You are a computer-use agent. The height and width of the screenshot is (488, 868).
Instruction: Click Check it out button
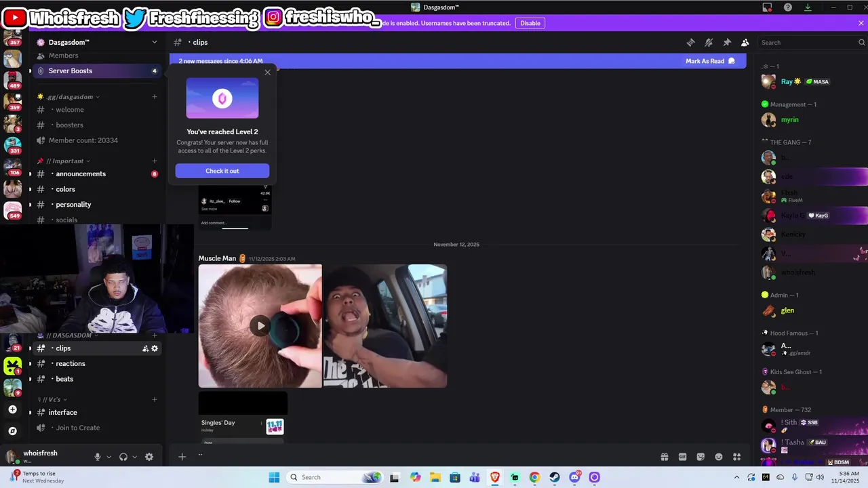(222, 171)
